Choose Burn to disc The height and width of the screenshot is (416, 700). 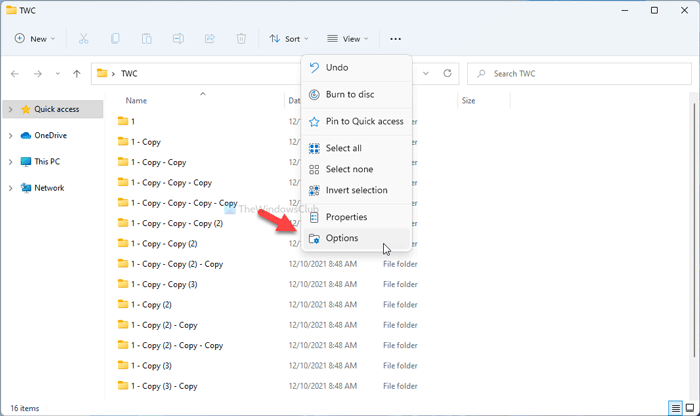(356, 94)
